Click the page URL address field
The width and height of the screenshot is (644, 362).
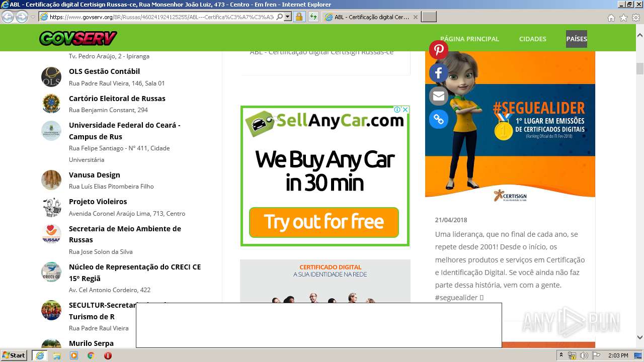pyautogui.click(x=161, y=17)
